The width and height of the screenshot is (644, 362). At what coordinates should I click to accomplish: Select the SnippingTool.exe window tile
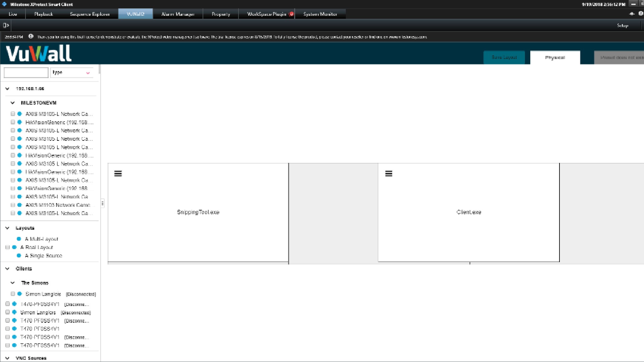tap(198, 213)
